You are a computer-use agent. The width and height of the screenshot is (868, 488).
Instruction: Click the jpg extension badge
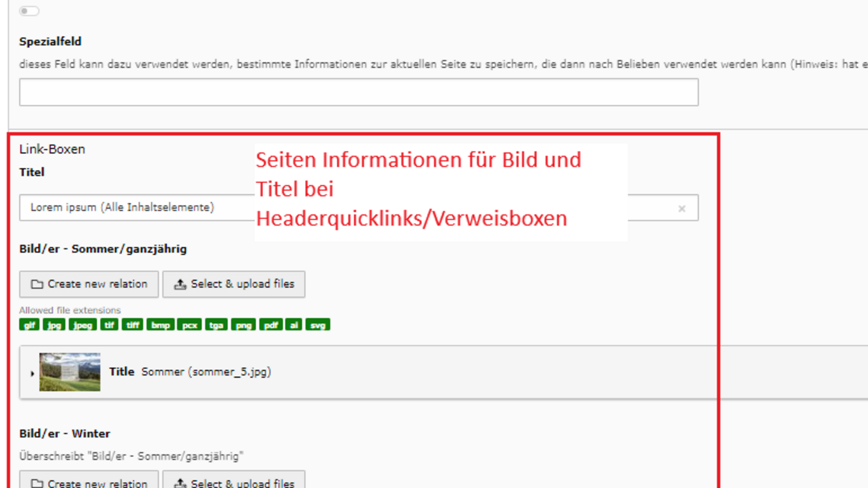click(x=54, y=325)
